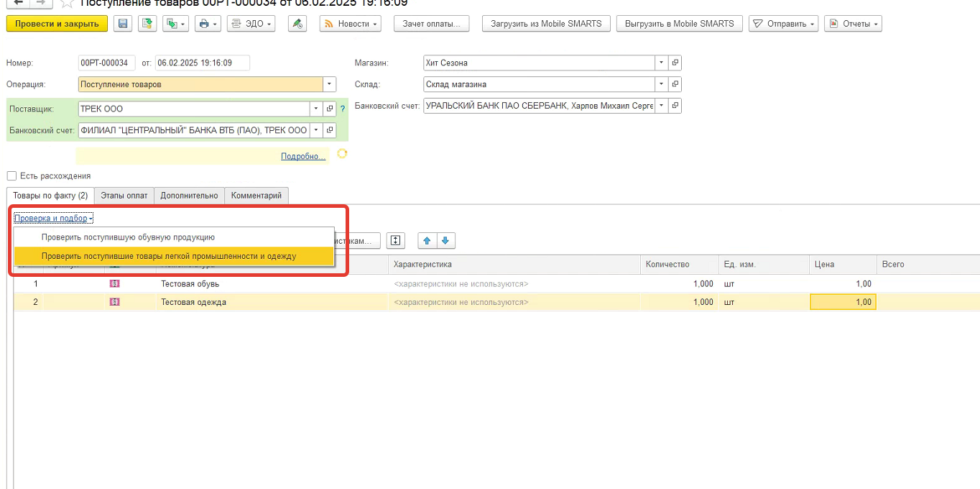This screenshot has height=489, width=980.
Task: Open the Поставщик dropdown arrow
Action: [315, 109]
